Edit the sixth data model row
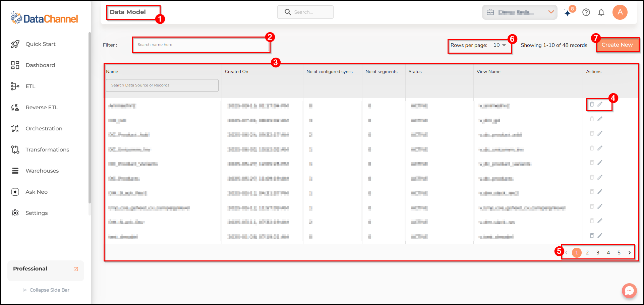 tap(600, 177)
